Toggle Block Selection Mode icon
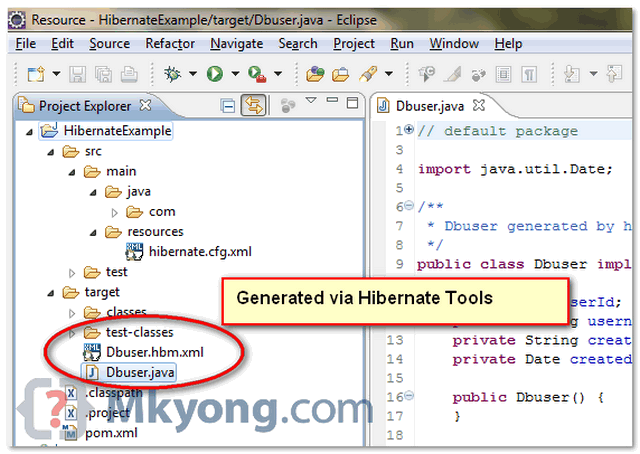 click(x=503, y=74)
